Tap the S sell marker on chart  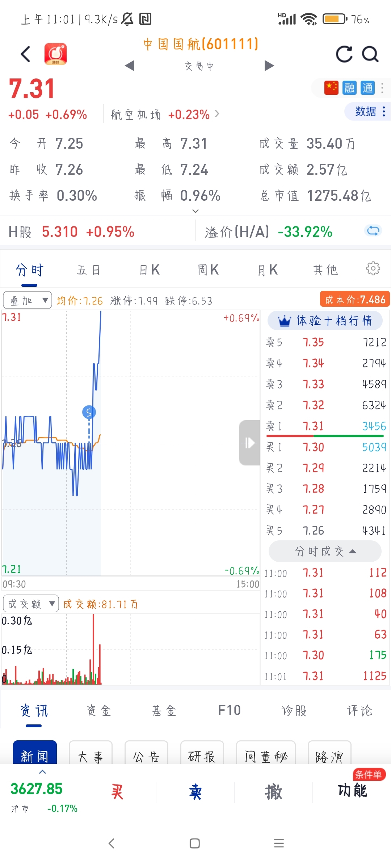click(89, 412)
